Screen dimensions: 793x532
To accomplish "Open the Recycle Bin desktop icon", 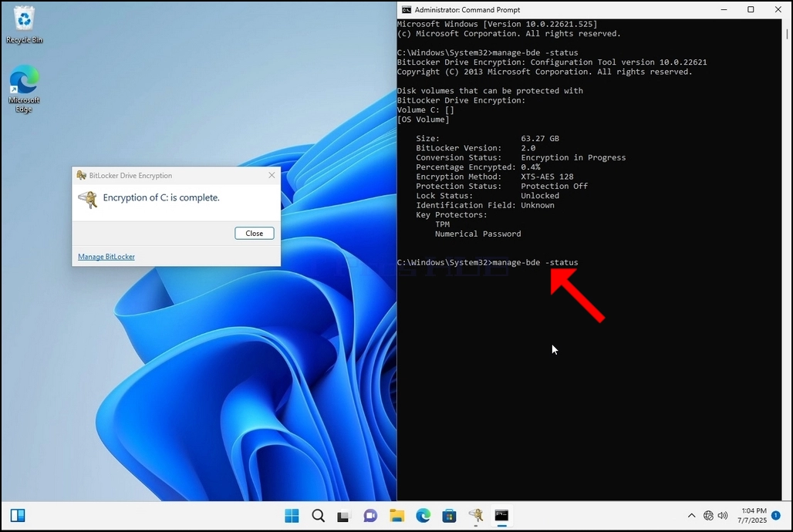I will pos(24,25).
